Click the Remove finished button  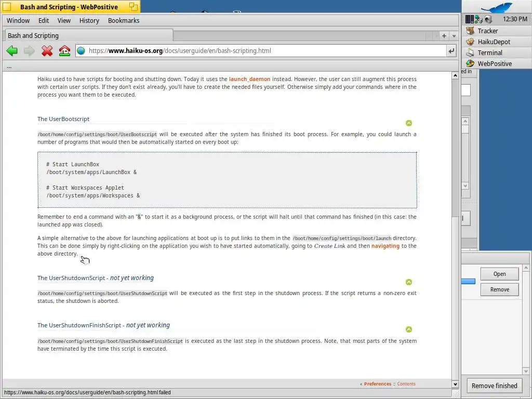pyautogui.click(x=494, y=386)
